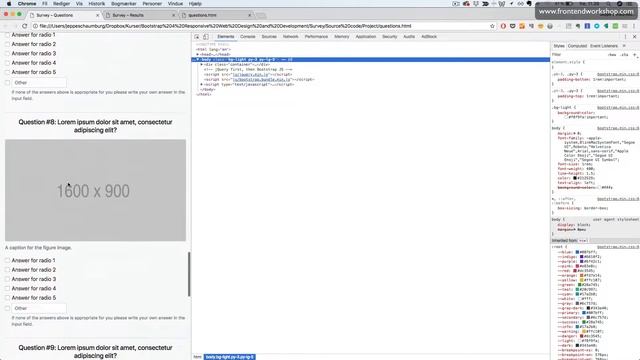
Task: Close the questions.html tab
Action: click(x=250, y=15)
